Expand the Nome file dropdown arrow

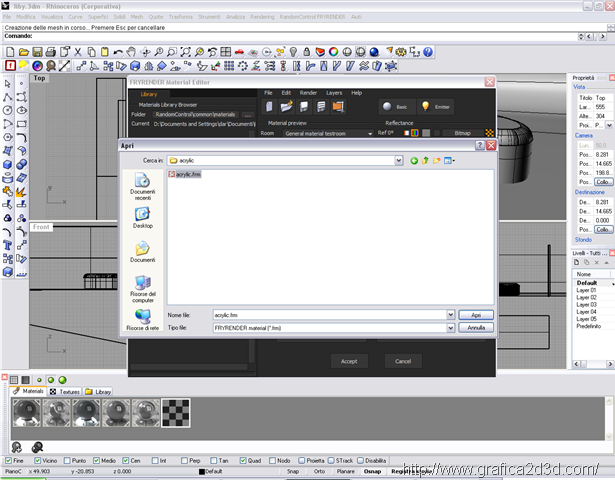(450, 315)
